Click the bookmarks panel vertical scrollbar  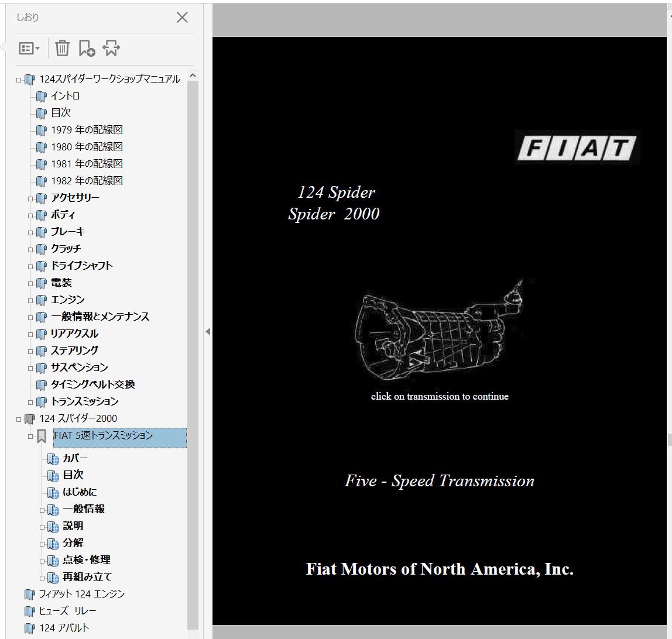(x=193, y=355)
